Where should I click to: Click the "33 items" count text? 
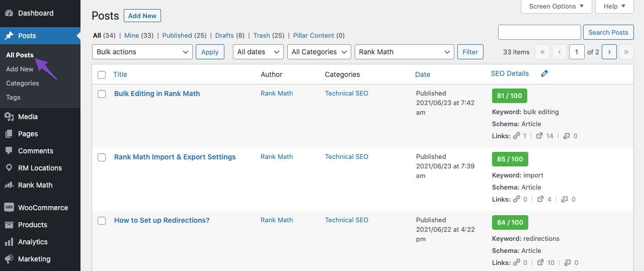tap(516, 52)
